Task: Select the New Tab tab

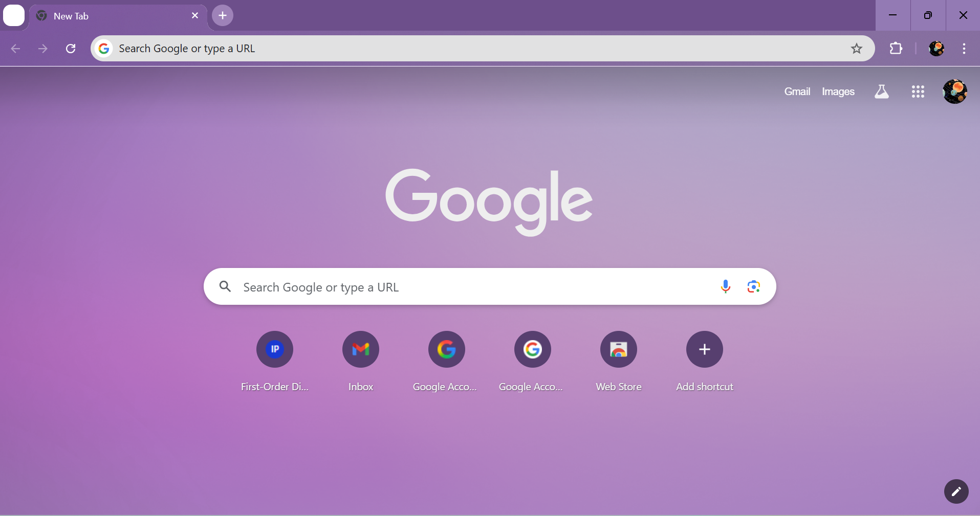Action: [x=118, y=16]
